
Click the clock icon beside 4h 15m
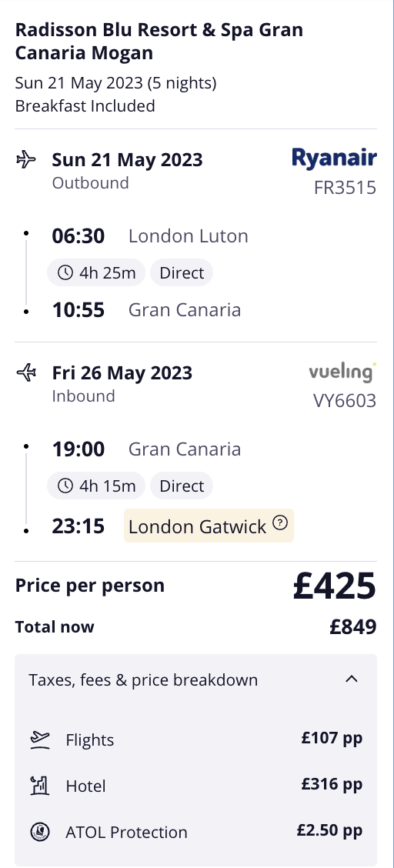(65, 486)
